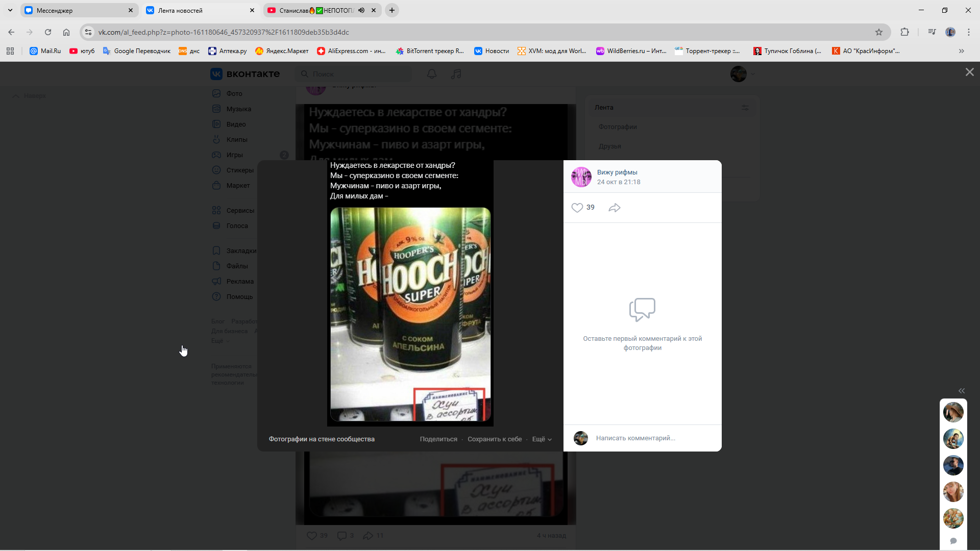
Task: Click 'Сохранить к себе' link
Action: click(494, 439)
